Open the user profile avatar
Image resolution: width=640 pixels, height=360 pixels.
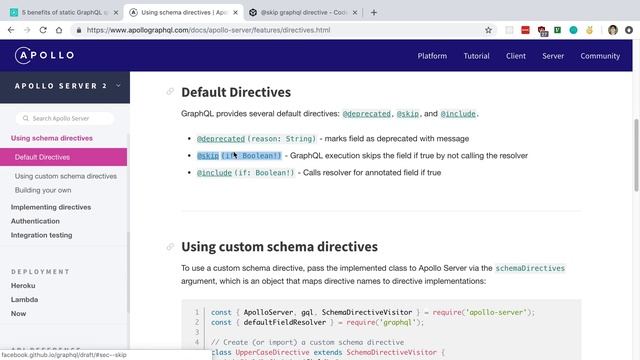point(613,30)
